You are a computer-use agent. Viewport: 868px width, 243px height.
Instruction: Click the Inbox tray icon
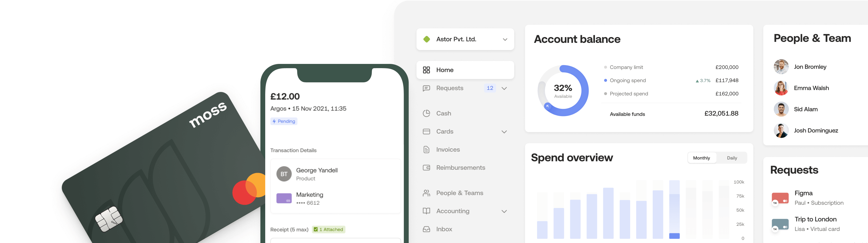point(426,229)
